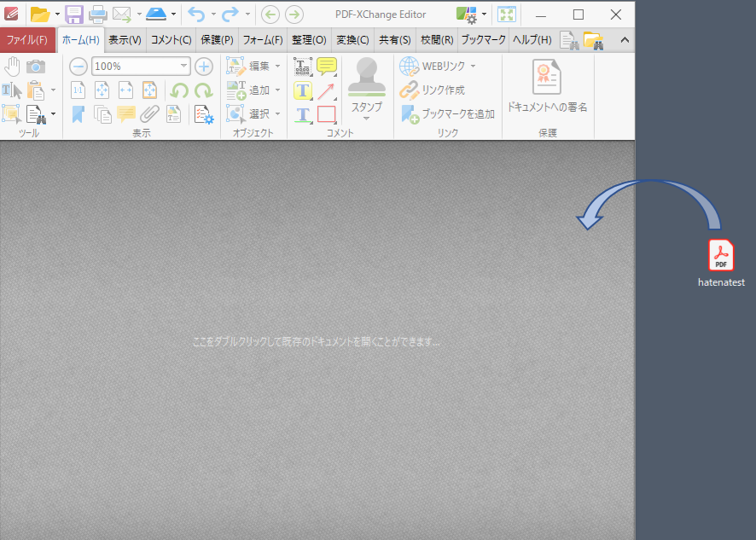Switch to the ブックマーク tab

tap(484, 40)
